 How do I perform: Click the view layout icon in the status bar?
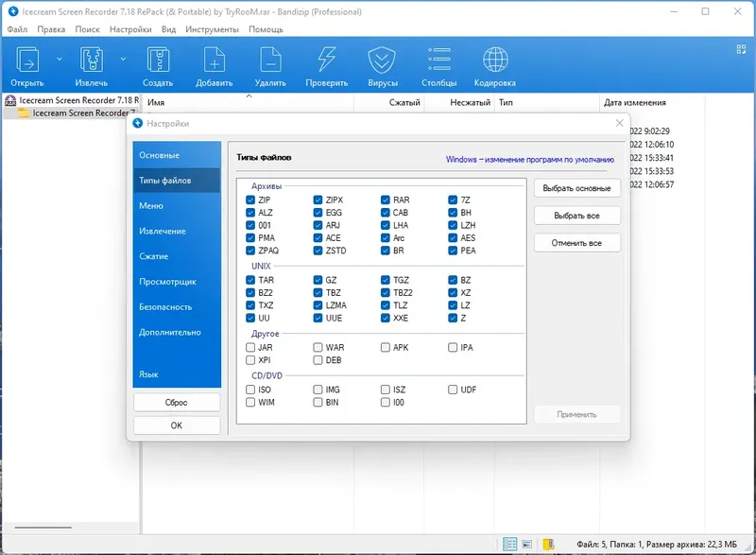point(510,544)
